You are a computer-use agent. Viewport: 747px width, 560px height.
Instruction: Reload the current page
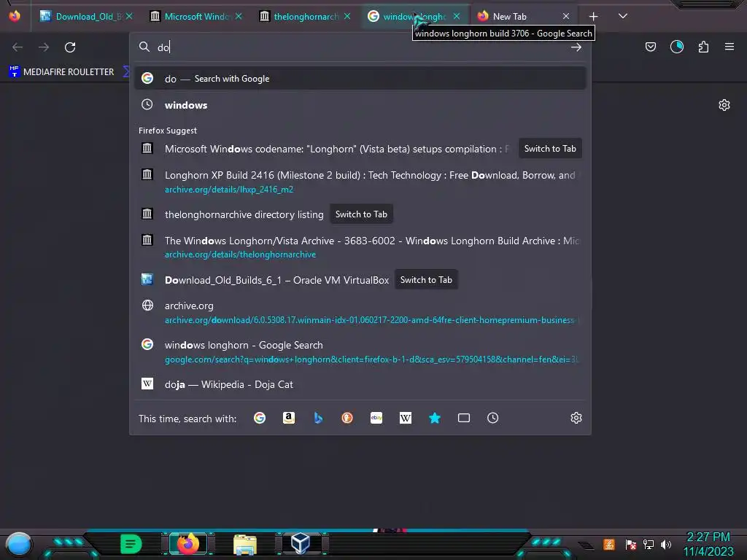[70, 47]
